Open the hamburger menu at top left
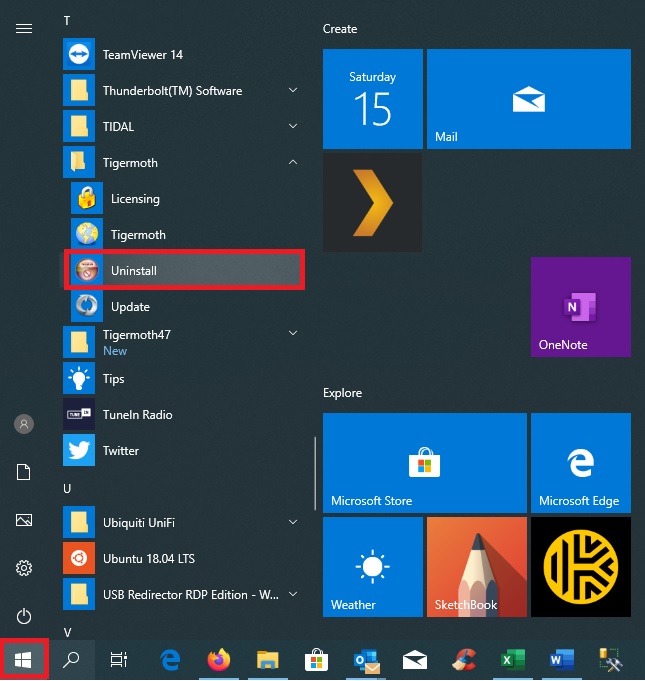 [x=24, y=29]
